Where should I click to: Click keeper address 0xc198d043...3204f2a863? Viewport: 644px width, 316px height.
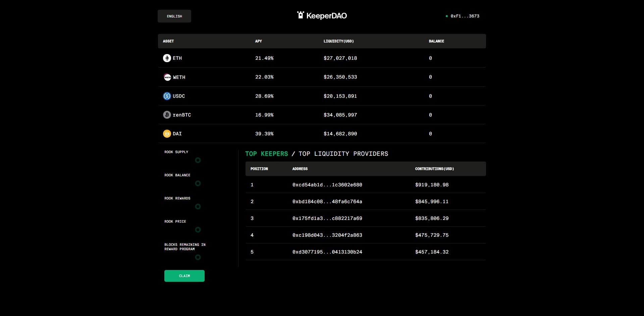(x=327, y=235)
